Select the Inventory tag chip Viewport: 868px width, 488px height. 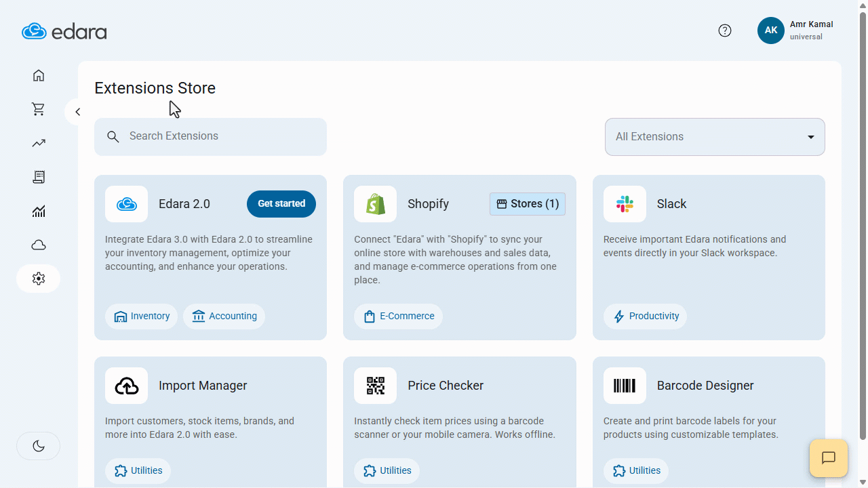point(142,317)
